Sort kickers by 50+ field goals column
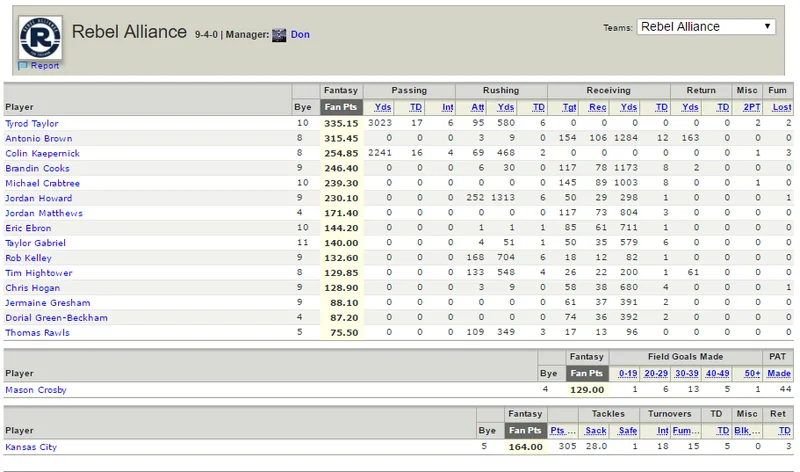This screenshot has width=800, height=472. click(x=752, y=374)
